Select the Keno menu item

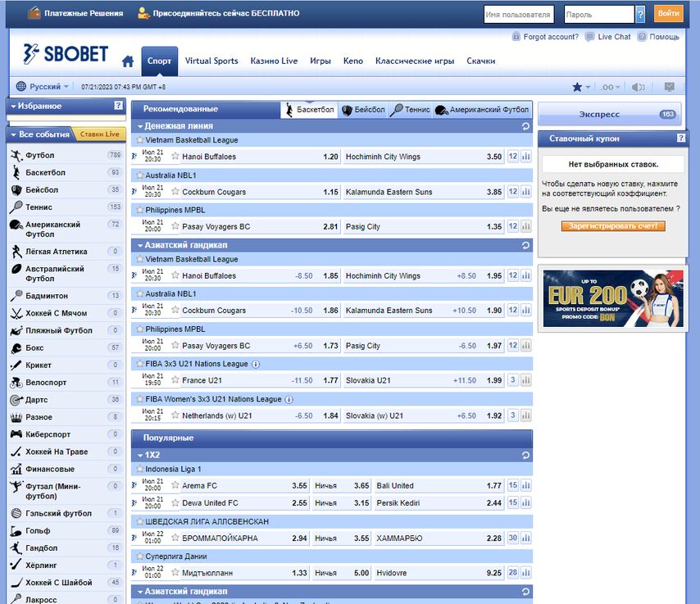(353, 61)
